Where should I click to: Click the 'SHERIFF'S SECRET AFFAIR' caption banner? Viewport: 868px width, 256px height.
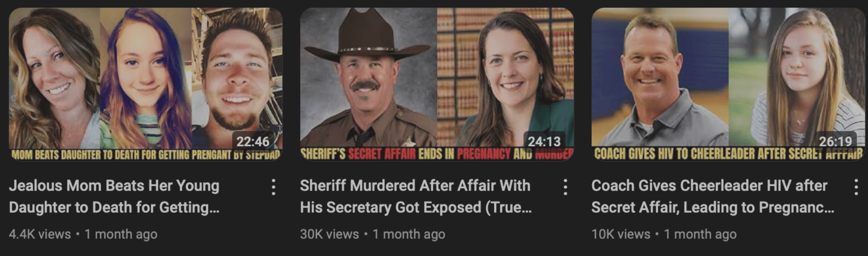click(437, 154)
